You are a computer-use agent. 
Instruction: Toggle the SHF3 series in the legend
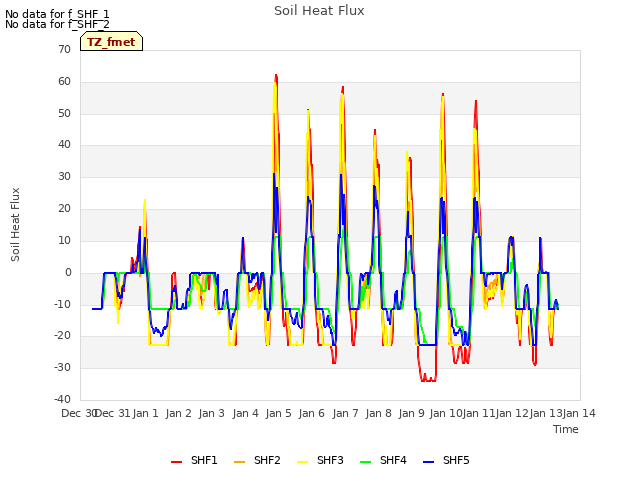point(320,460)
